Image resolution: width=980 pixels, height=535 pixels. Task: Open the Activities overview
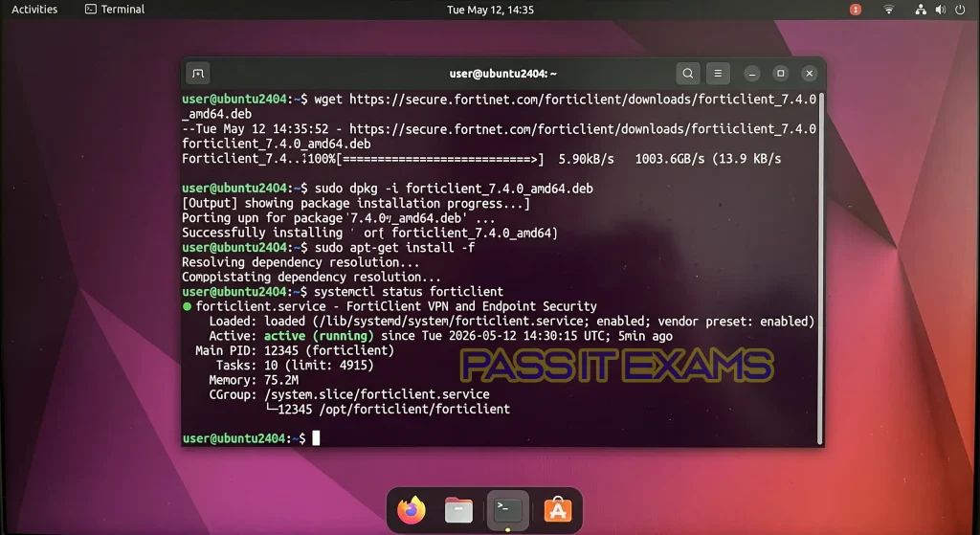coord(34,10)
